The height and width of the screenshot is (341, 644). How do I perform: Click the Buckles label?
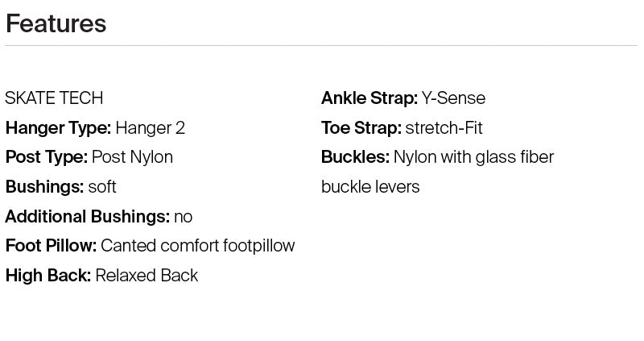[355, 157]
